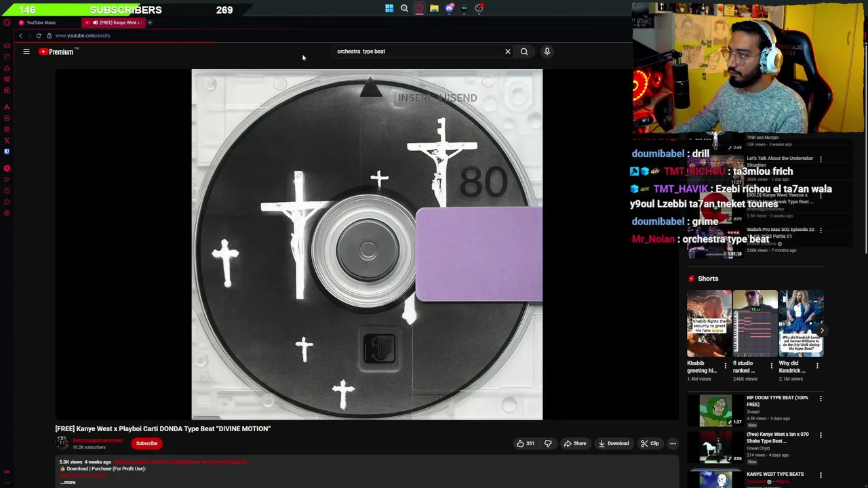Screen dimensions: 868x488
Task: Click the Share button
Action: (x=575, y=443)
